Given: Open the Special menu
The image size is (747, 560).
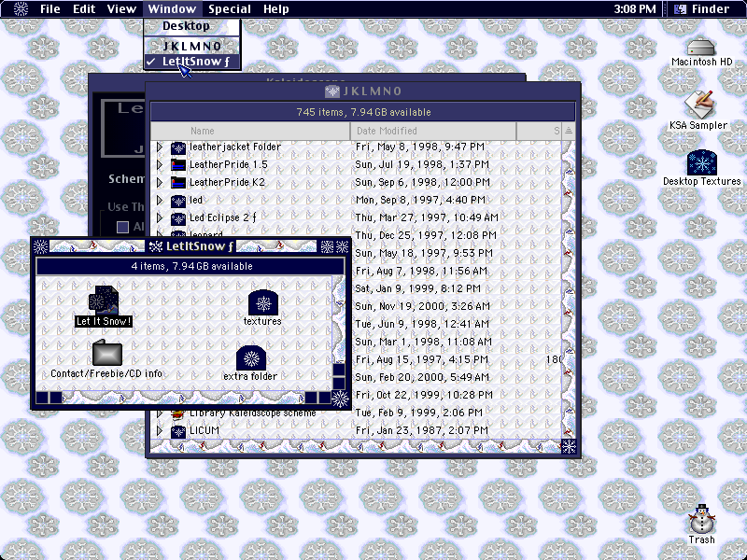Looking at the screenshot, I should [x=230, y=8].
